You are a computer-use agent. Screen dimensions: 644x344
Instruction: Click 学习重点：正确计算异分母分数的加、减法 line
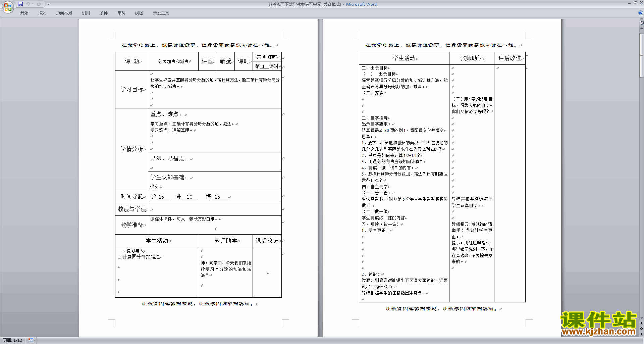193,124
